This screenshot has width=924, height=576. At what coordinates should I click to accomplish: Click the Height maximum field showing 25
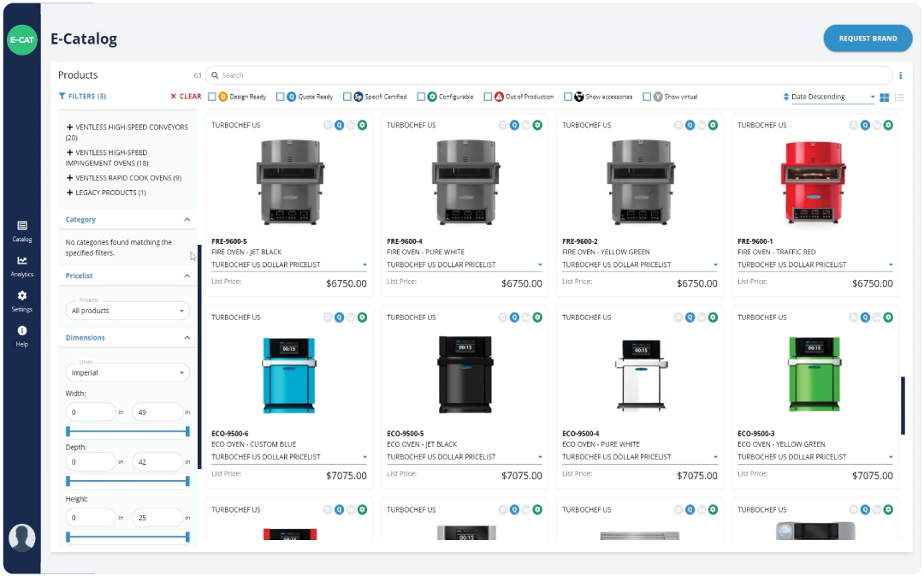pos(157,518)
